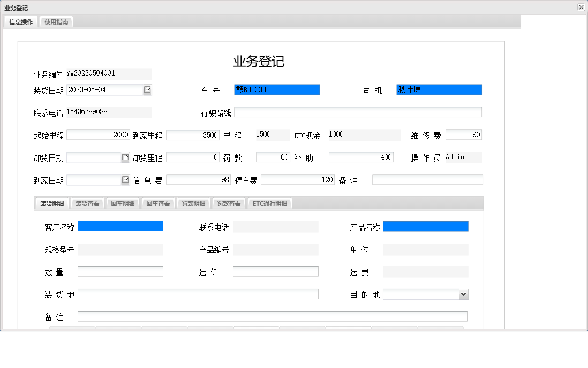The image size is (588, 368).
Task: Click the highlighted 客户名称 field
Action: 120,226
